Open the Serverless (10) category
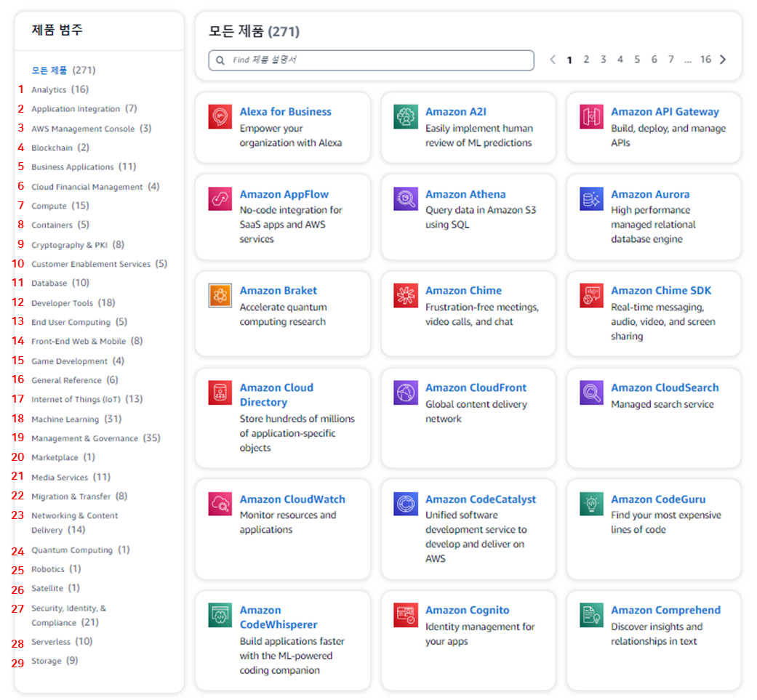Viewport: 757px width, 700px height. click(x=62, y=641)
